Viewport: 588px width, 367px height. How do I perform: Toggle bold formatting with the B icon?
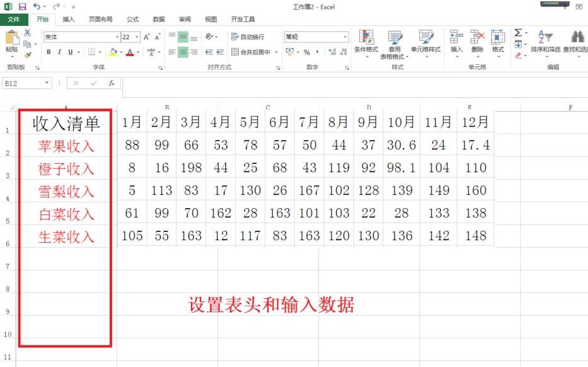point(49,52)
